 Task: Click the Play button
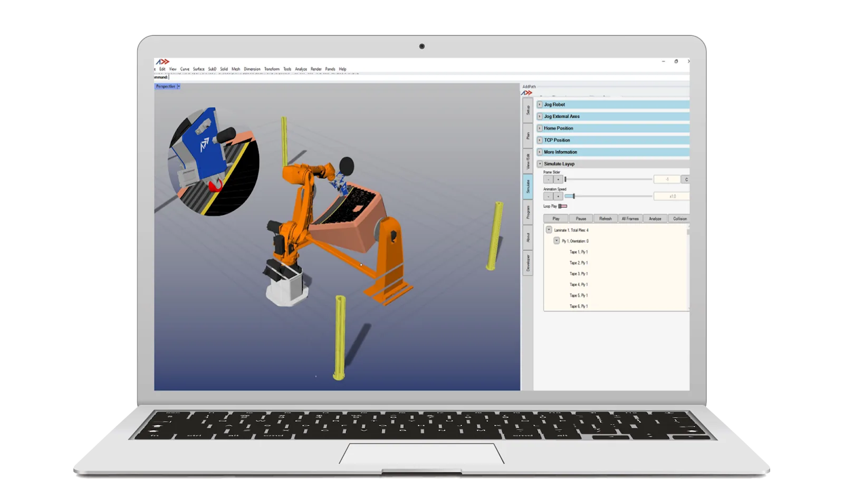[556, 218]
